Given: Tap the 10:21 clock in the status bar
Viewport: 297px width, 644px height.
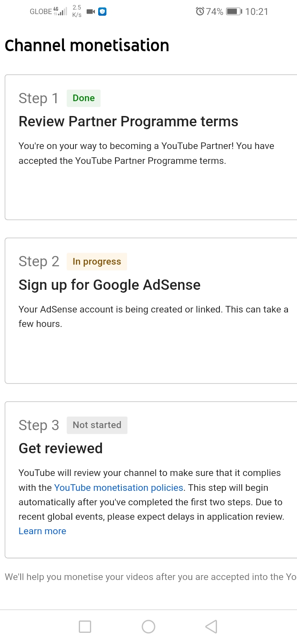Looking at the screenshot, I should (256, 12).
